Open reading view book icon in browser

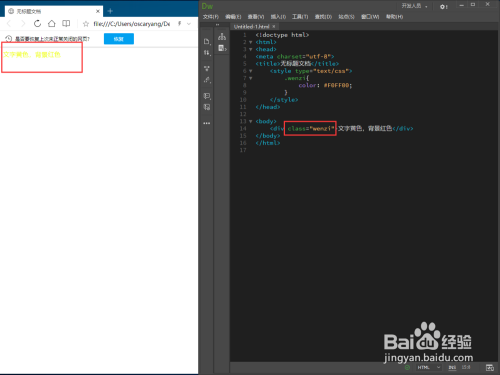[x=66, y=24]
